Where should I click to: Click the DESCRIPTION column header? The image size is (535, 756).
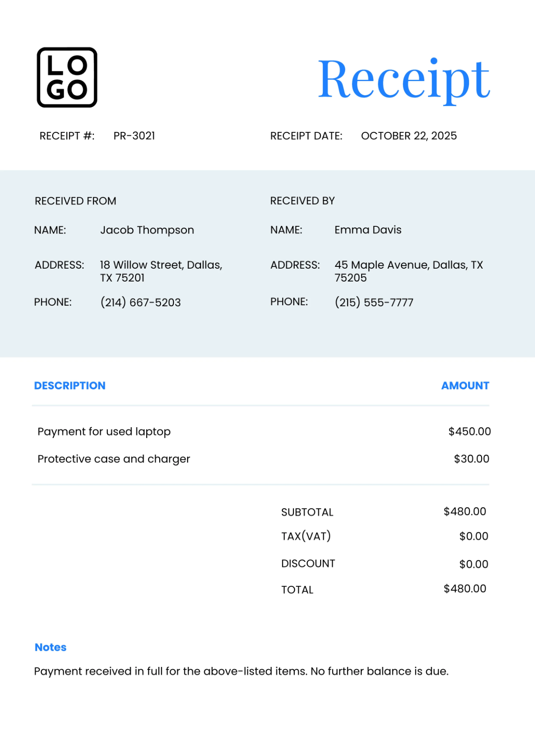click(70, 386)
